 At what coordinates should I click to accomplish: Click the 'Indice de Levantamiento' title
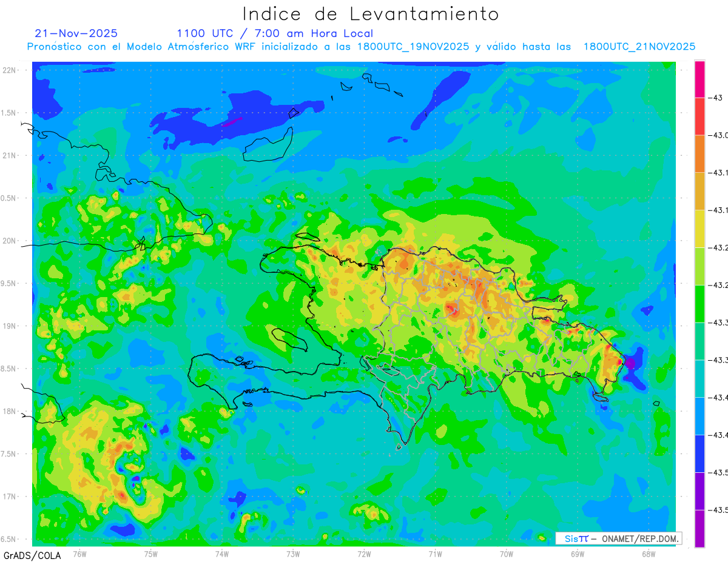pos(370,13)
